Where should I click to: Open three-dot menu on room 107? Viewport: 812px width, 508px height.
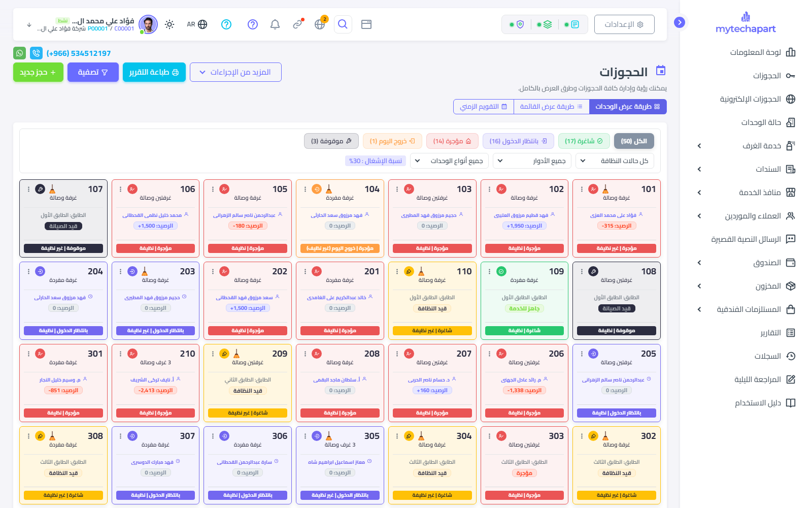click(28, 189)
